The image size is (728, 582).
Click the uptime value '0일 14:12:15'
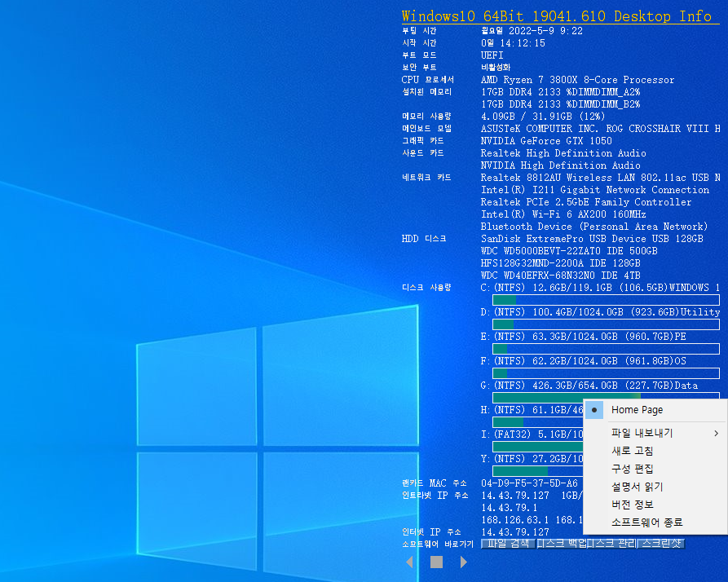(513, 43)
